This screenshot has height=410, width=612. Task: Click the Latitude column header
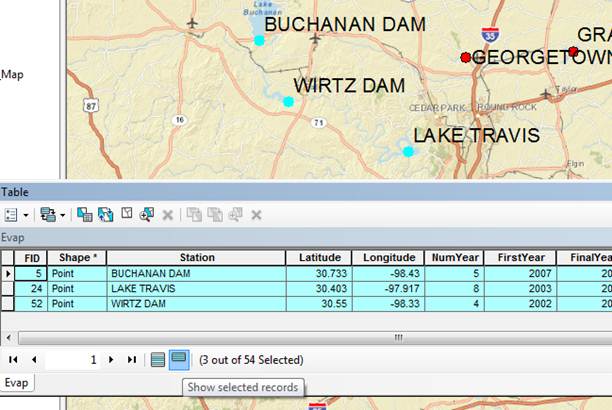coord(319,257)
